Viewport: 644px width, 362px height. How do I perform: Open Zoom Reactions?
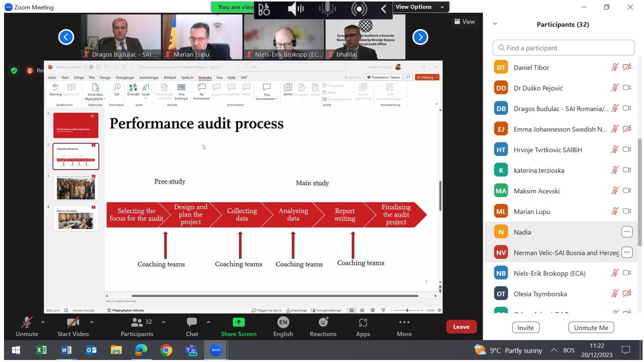(x=323, y=327)
